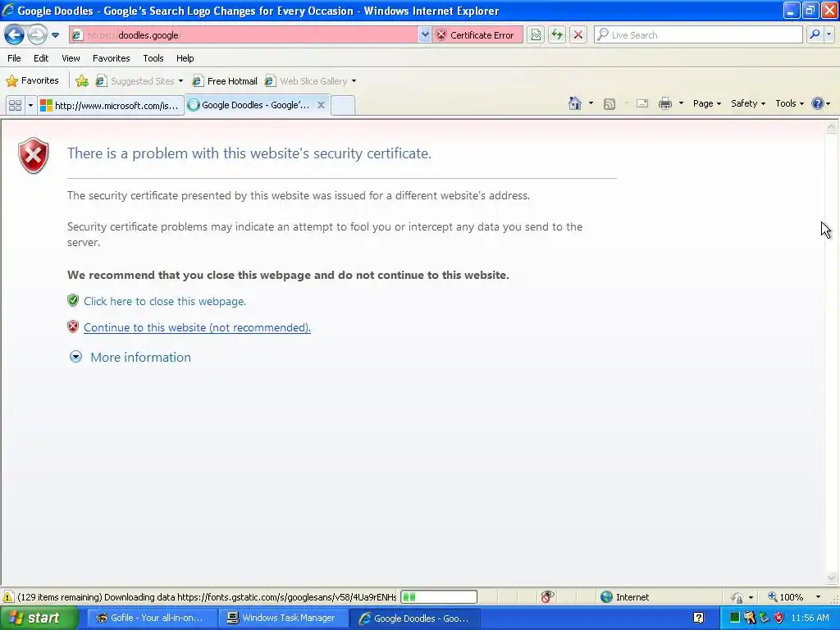
Task: Refresh the page with the Refresh icon
Action: coord(557,34)
